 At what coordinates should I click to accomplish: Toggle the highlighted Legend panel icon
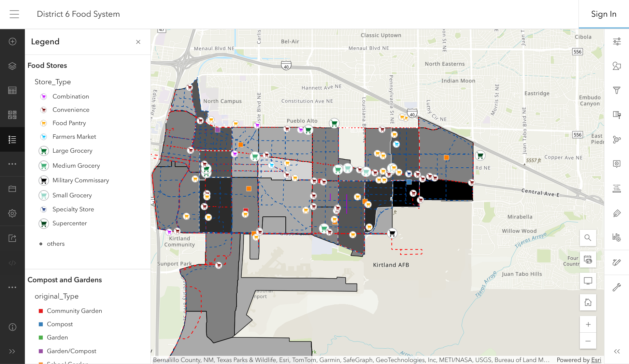pos(12,139)
